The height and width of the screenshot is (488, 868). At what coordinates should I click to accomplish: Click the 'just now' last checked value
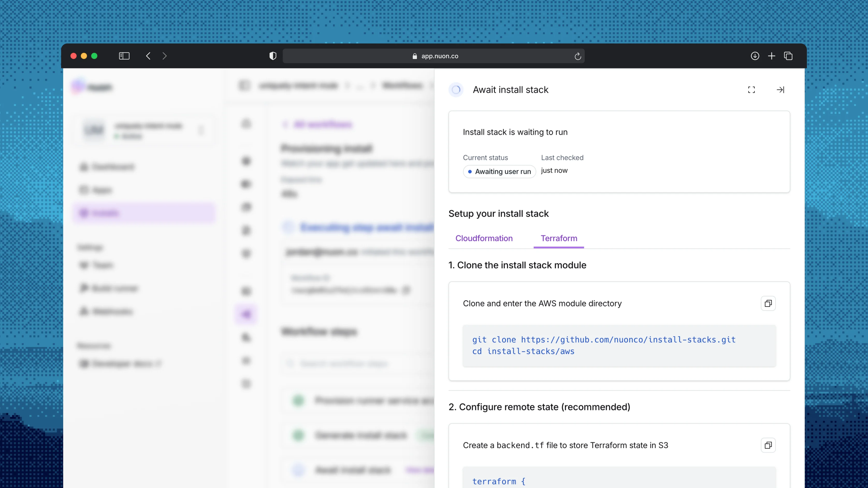554,171
